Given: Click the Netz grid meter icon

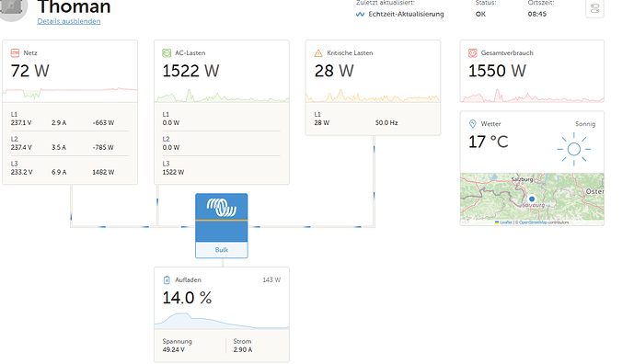Looking at the screenshot, I should 15,53.
